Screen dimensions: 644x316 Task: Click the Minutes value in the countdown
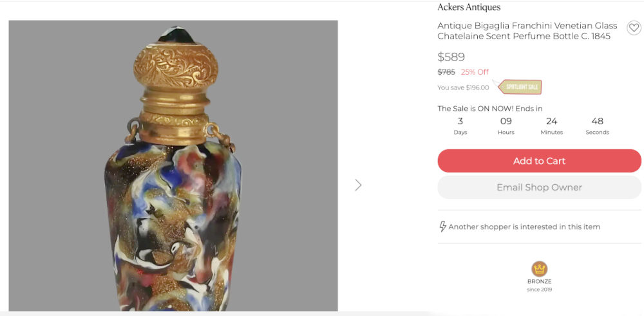pyautogui.click(x=551, y=121)
